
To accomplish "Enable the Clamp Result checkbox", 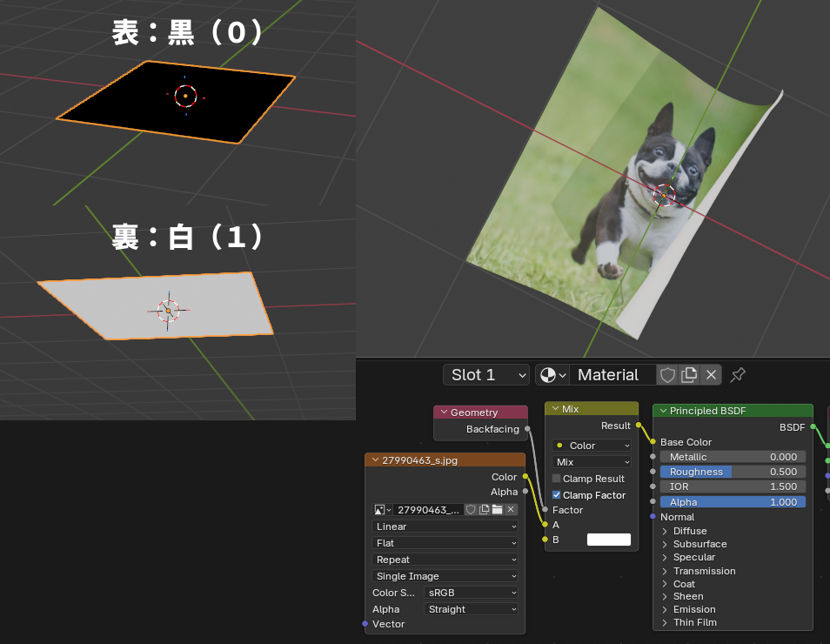I will coord(557,479).
